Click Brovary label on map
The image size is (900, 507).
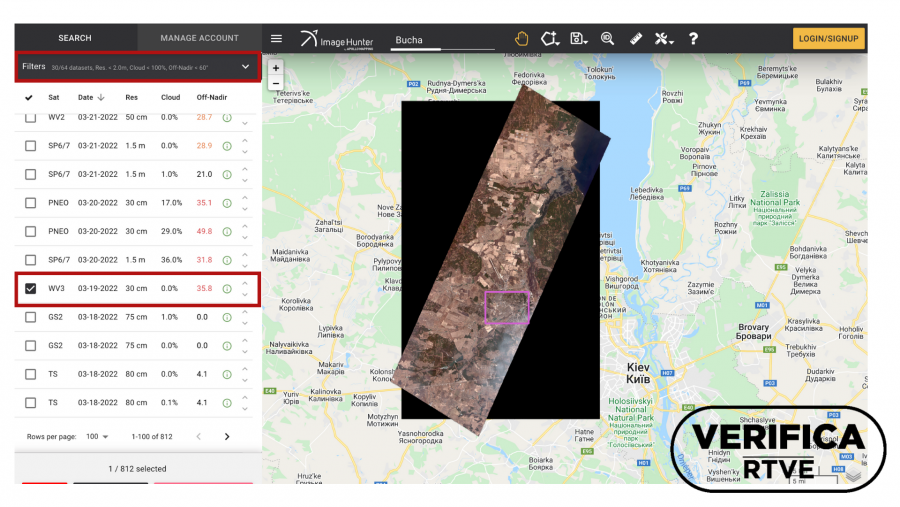(x=754, y=331)
